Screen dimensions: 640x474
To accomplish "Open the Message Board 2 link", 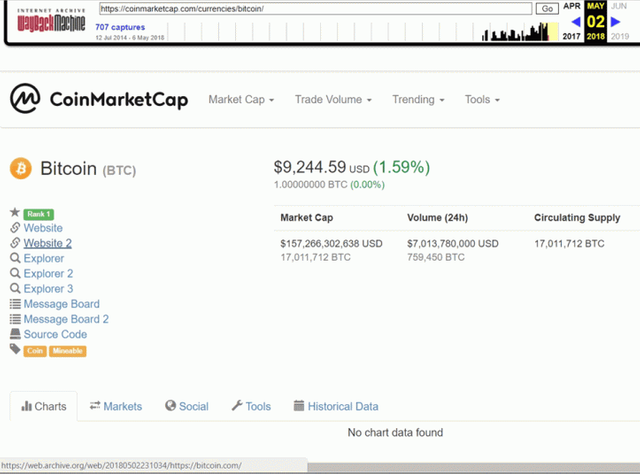I will tap(66, 319).
